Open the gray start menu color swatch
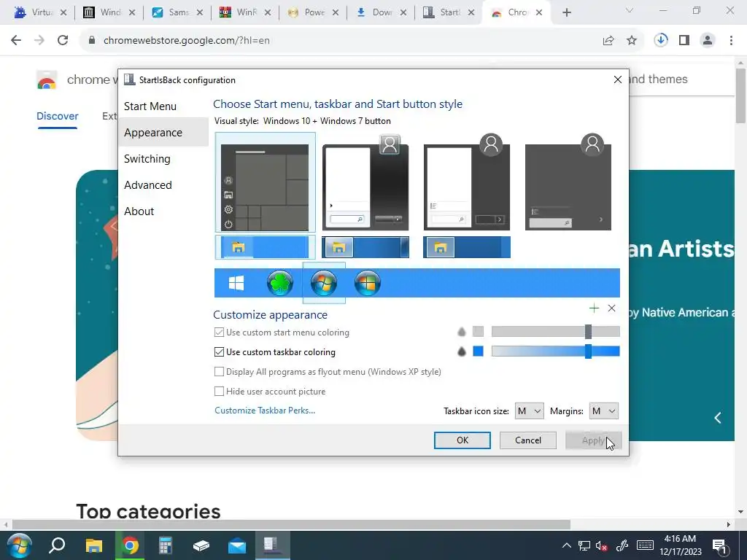Image resolution: width=747 pixels, height=560 pixels. [x=478, y=332]
